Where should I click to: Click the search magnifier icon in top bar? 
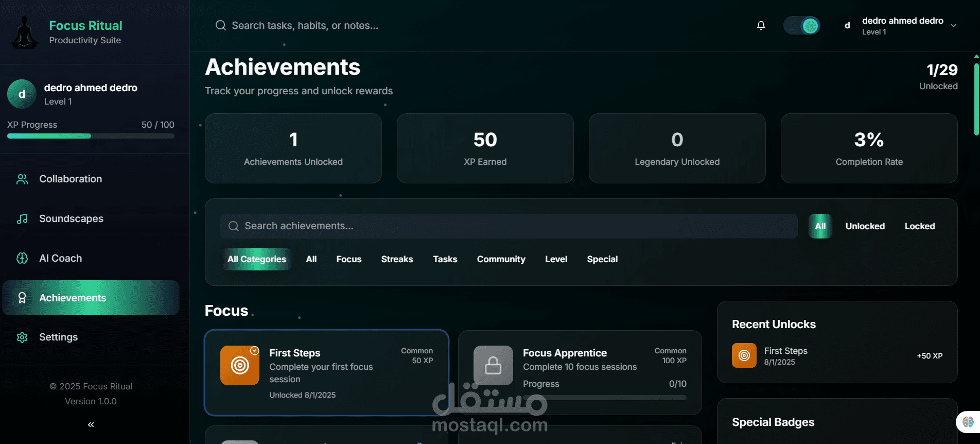tap(220, 25)
